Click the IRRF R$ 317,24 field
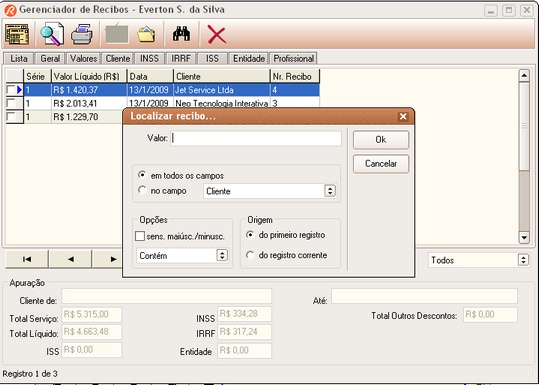Viewport: 539px width, 385px height. (x=244, y=332)
